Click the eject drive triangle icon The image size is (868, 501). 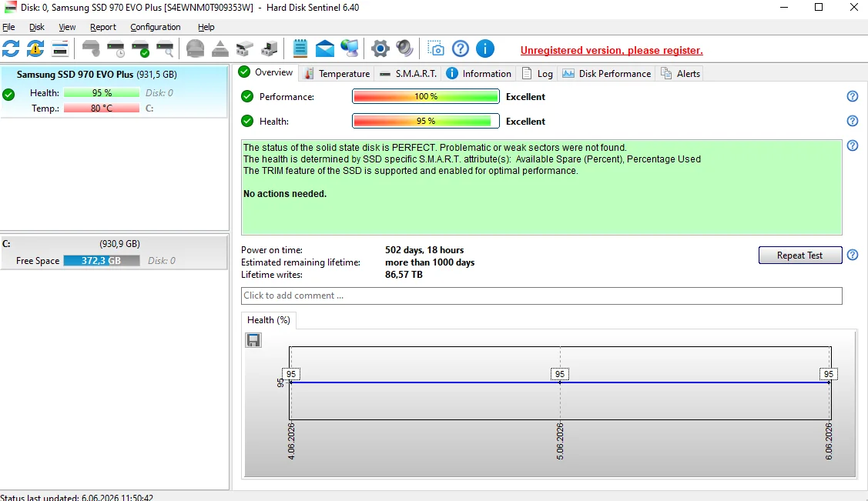coord(220,48)
